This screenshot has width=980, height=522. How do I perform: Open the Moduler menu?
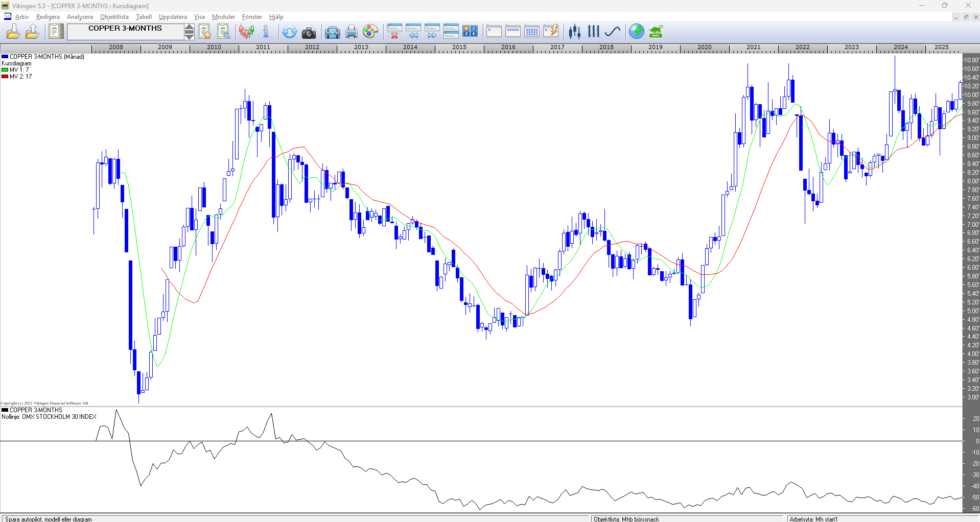[x=223, y=17]
